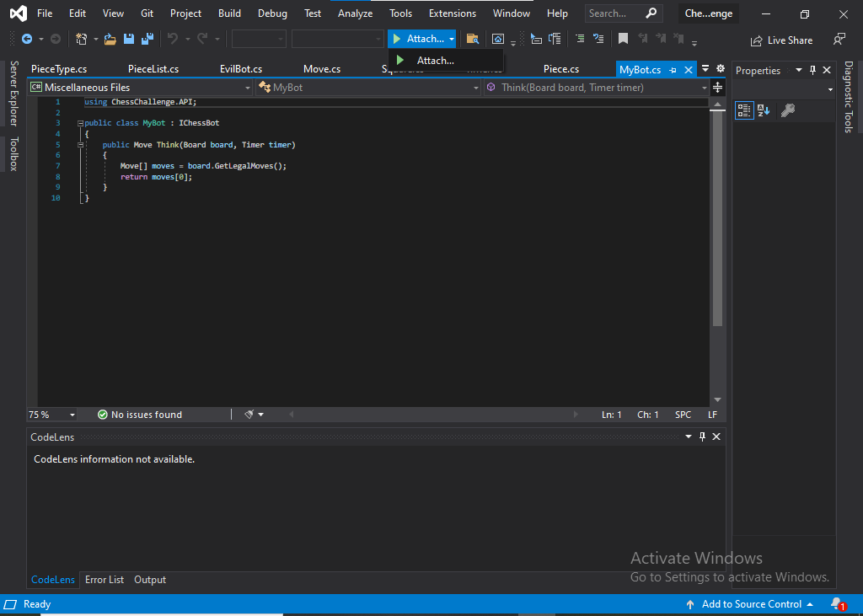
Task: Open the Git menu
Action: (147, 13)
